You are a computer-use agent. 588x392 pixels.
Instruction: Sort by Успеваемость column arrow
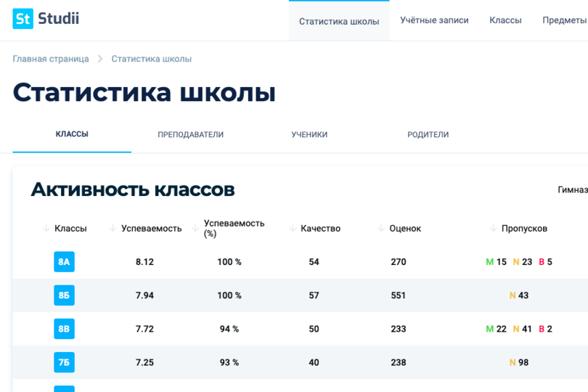[x=113, y=228]
